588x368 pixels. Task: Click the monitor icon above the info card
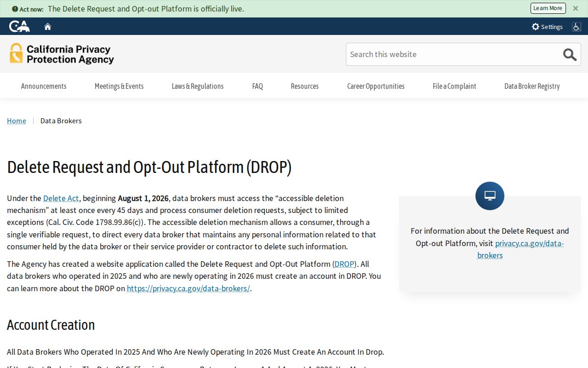(x=490, y=196)
